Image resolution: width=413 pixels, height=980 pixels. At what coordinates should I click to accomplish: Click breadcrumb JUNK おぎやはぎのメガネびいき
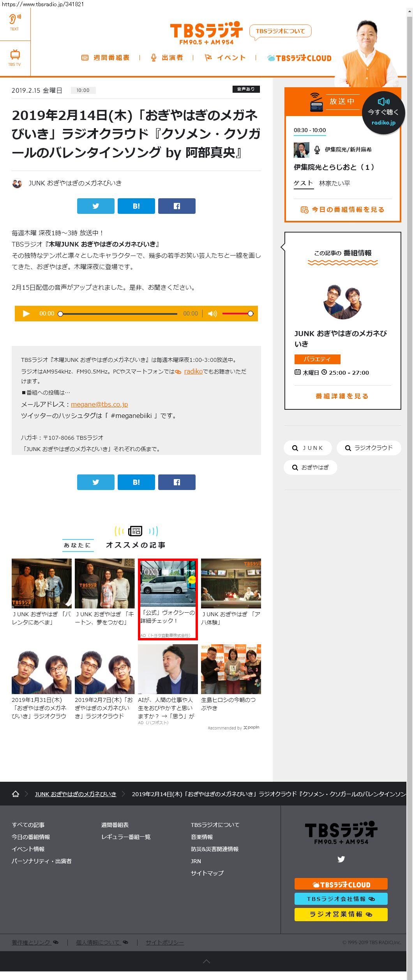(x=76, y=794)
